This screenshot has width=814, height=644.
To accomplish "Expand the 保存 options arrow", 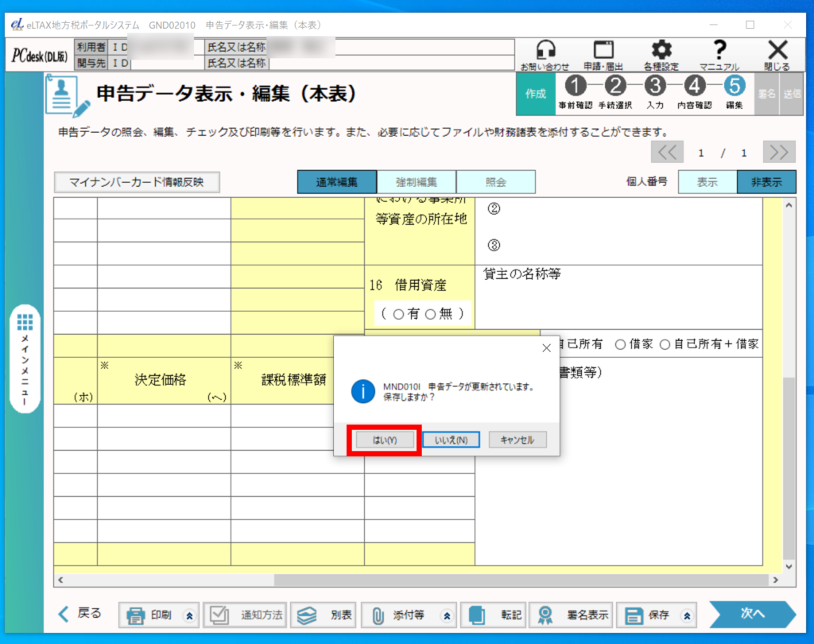I will coord(687,615).
